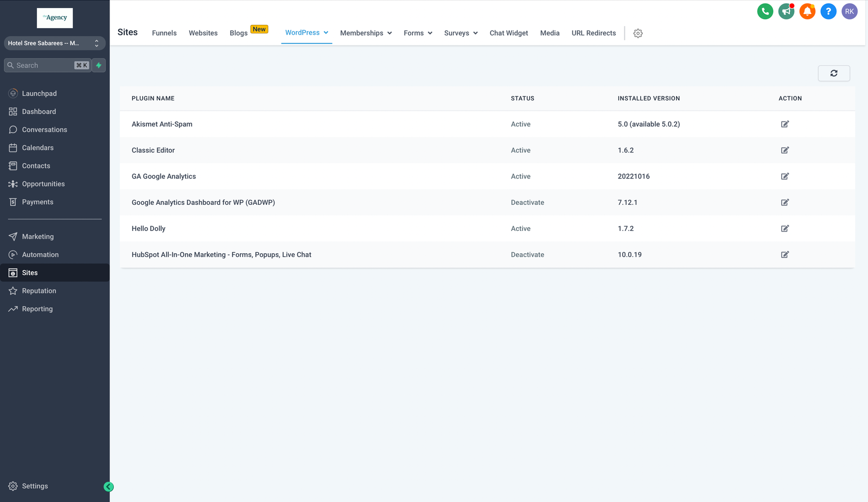868x502 pixels.
Task: Click the green lightning quick actions icon
Action: (x=99, y=66)
